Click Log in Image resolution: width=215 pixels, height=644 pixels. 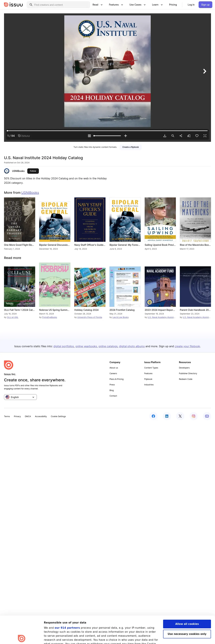(191, 5)
